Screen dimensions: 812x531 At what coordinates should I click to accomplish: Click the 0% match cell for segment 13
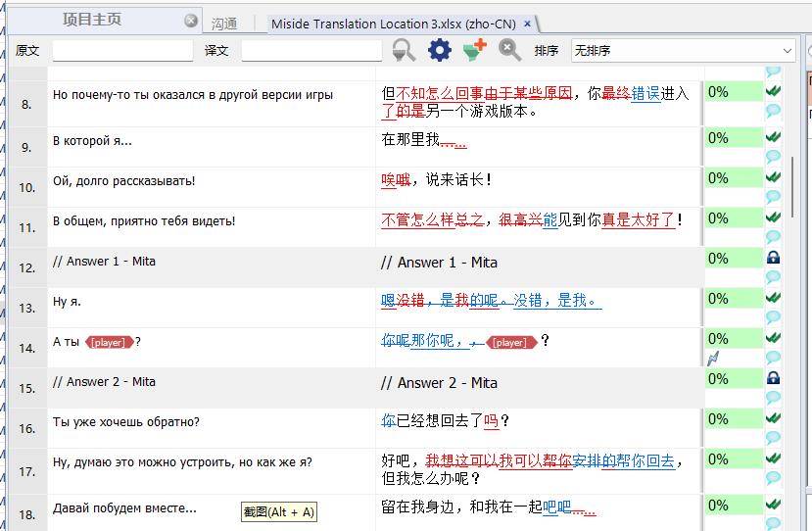[734, 299]
